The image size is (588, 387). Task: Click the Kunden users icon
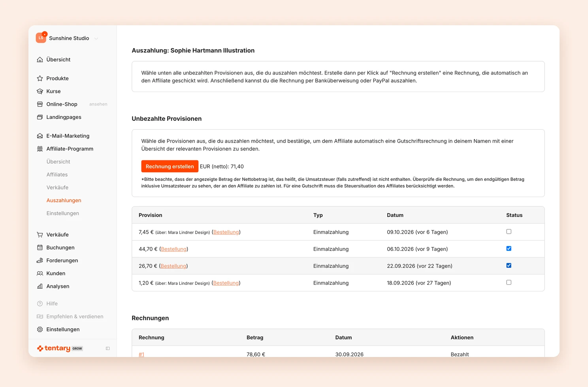pos(40,273)
